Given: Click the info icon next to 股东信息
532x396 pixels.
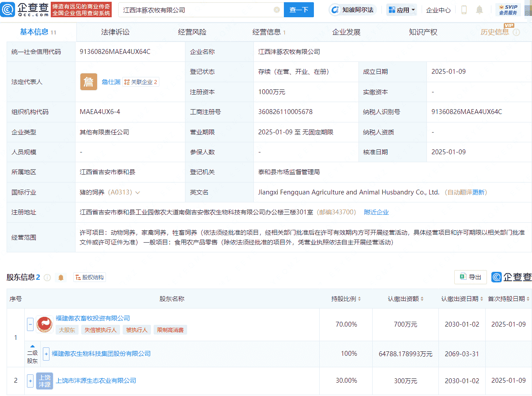Looking at the screenshot, I should coord(48,277).
